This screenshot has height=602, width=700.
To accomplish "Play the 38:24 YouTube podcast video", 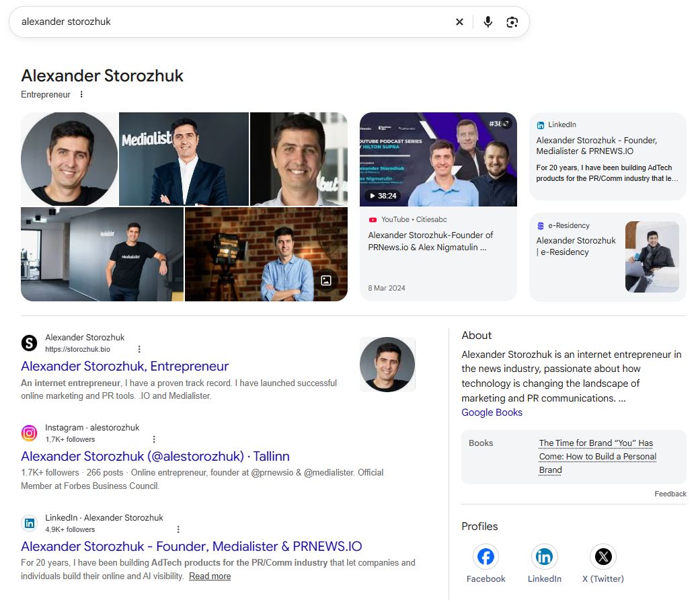I will pyautogui.click(x=438, y=159).
